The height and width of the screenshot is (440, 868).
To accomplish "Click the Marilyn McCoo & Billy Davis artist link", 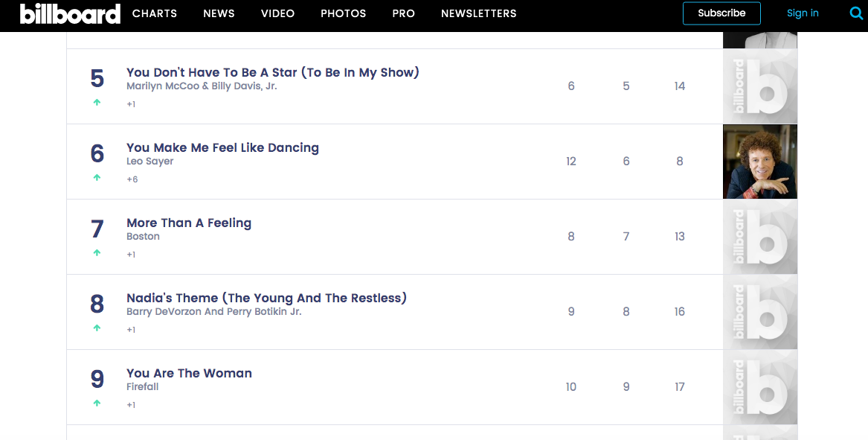I will (x=202, y=86).
